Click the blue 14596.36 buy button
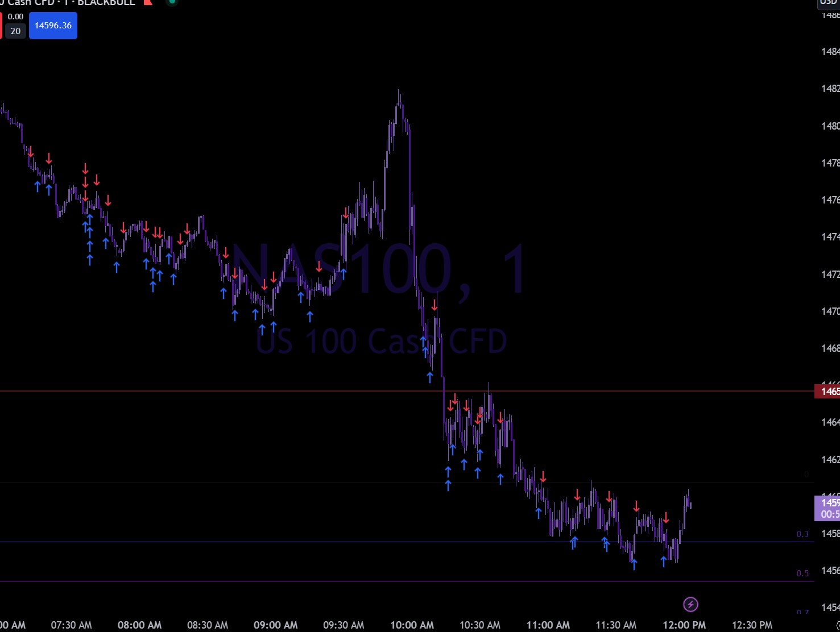 click(x=53, y=26)
